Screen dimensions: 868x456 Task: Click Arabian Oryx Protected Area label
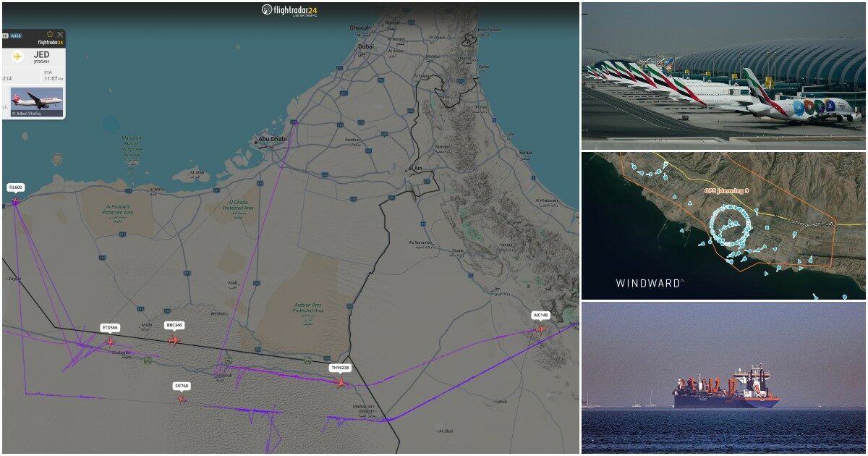308,308
